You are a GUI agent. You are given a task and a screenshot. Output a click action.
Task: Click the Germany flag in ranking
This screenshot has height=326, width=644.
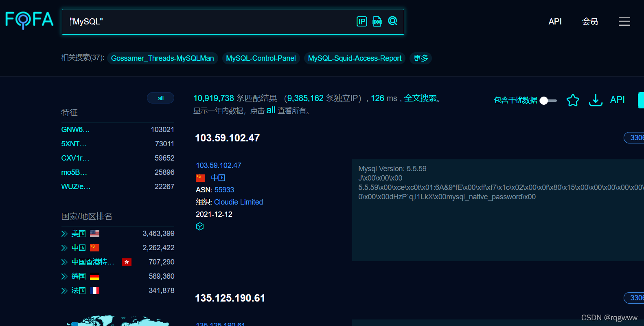click(x=94, y=276)
